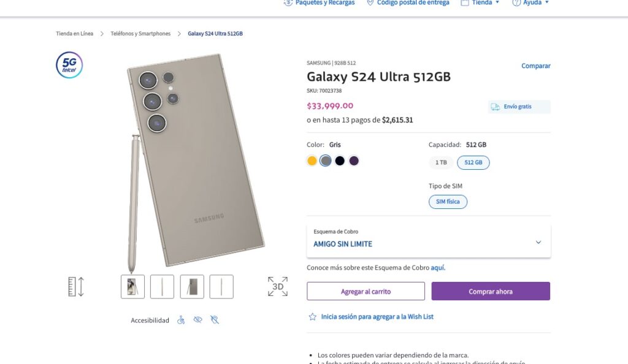This screenshot has height=364, width=628.
Task: Select the hearing accessibility icon
Action: (x=215, y=319)
